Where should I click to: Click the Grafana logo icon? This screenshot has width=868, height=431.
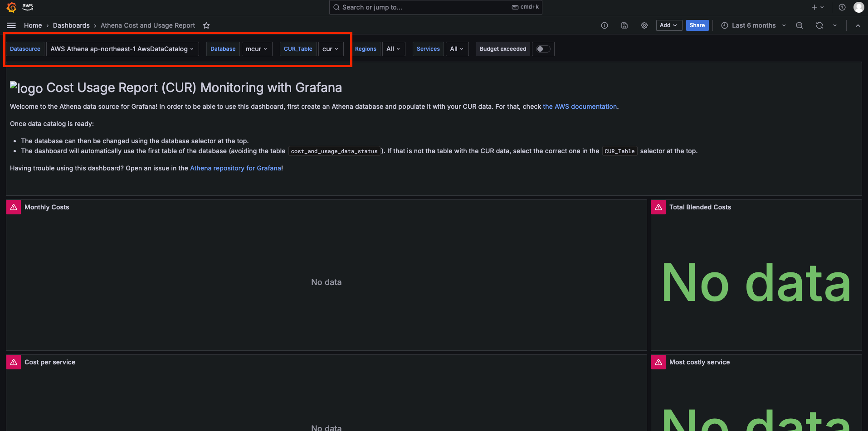pyautogui.click(x=12, y=7)
